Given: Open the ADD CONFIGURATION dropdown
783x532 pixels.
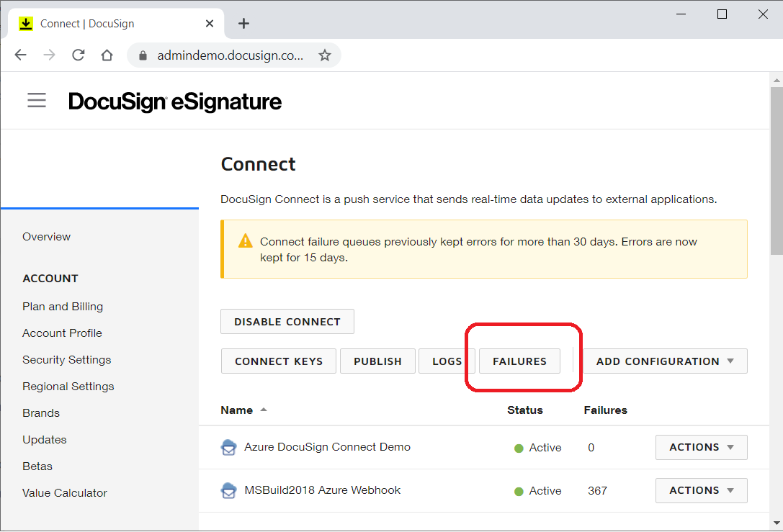Looking at the screenshot, I should point(664,361).
